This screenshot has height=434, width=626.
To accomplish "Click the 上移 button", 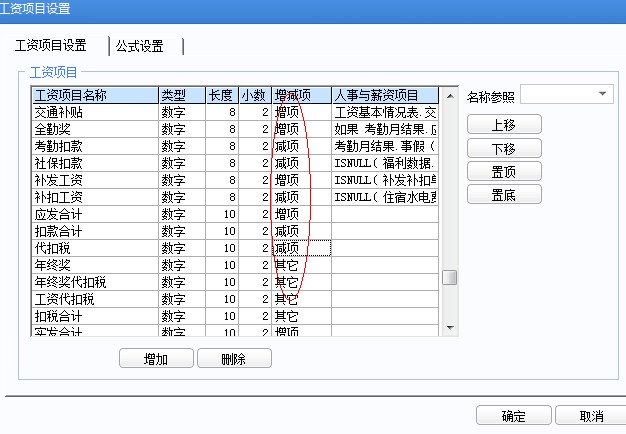I will pos(504,124).
